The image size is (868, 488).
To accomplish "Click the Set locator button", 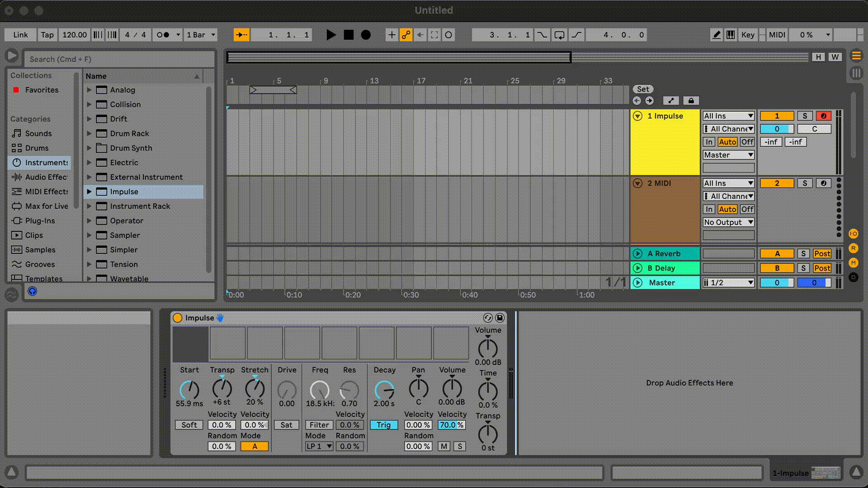I will pos(643,89).
